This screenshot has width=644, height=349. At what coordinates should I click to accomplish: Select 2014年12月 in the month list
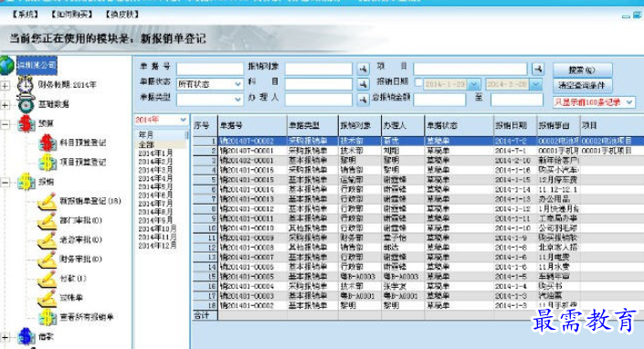point(157,246)
